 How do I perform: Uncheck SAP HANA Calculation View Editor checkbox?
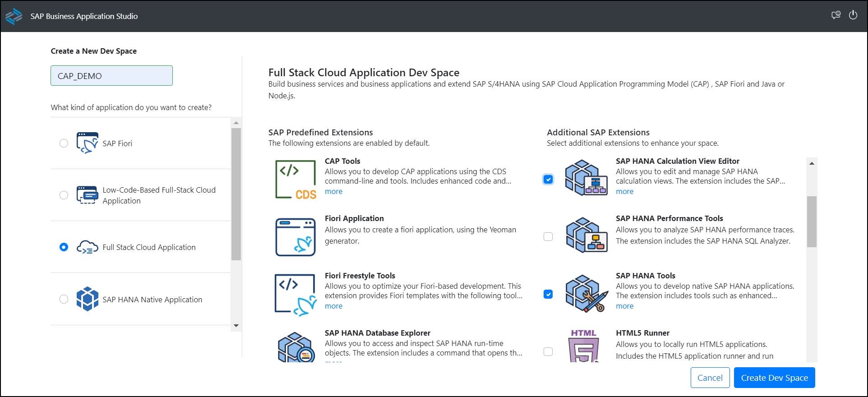pyautogui.click(x=548, y=180)
